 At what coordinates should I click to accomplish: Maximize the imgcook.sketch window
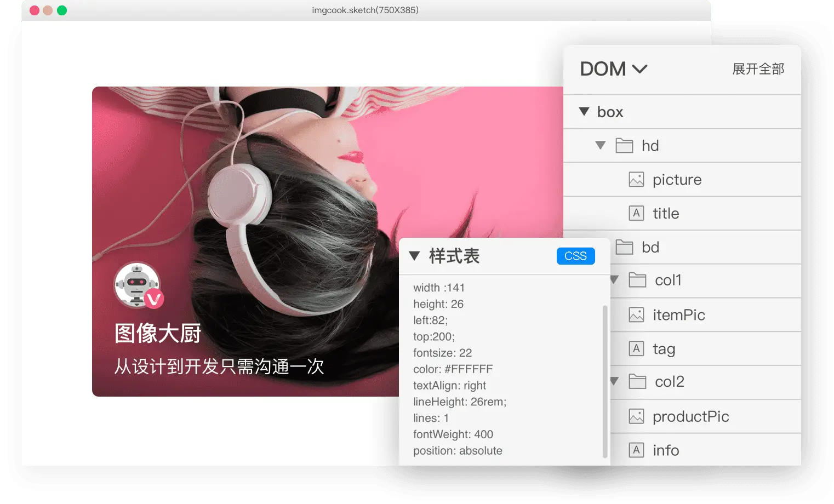pyautogui.click(x=62, y=10)
